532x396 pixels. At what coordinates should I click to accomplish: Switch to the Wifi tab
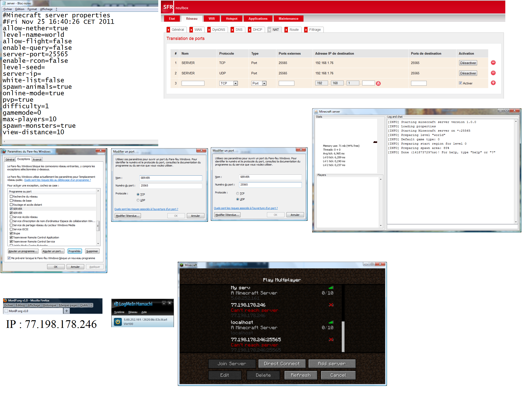[212, 19]
